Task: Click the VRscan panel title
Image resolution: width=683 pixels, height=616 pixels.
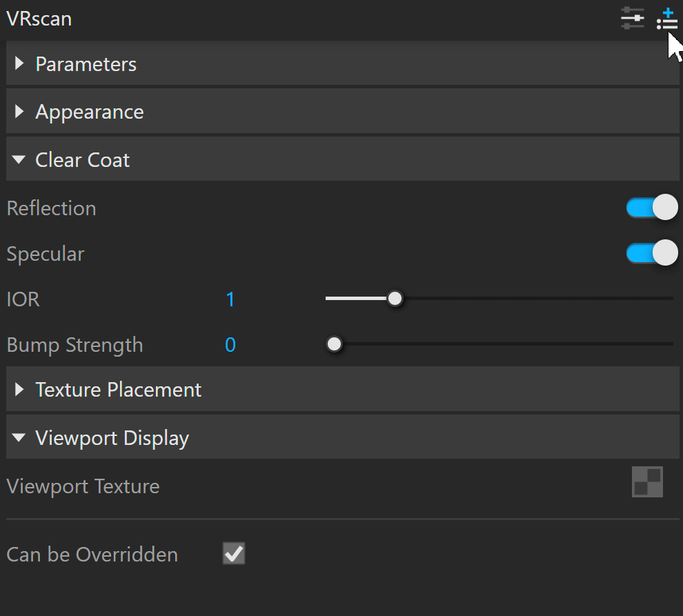Action: pos(39,19)
